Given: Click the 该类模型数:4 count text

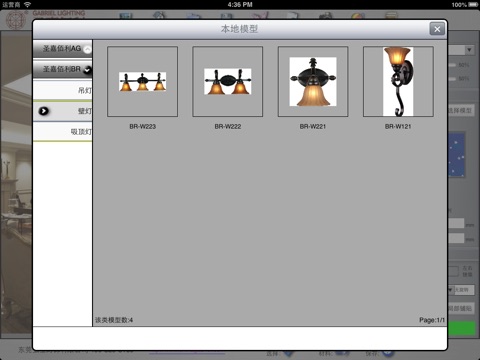Looking at the screenshot, I should point(114,320).
